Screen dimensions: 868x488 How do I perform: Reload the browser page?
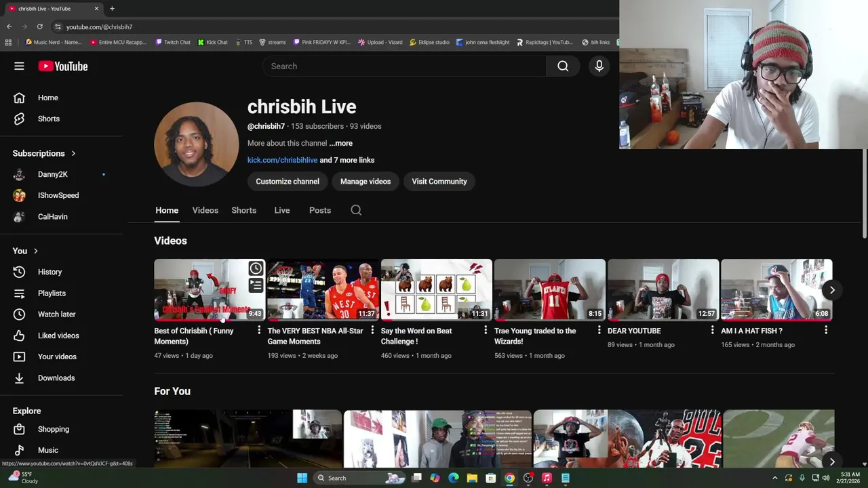pyautogui.click(x=39, y=26)
